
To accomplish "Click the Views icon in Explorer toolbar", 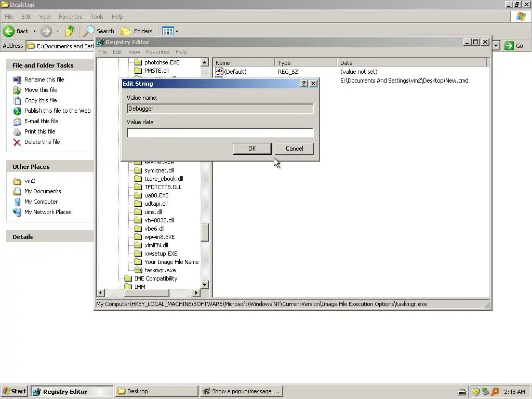I will [x=168, y=31].
